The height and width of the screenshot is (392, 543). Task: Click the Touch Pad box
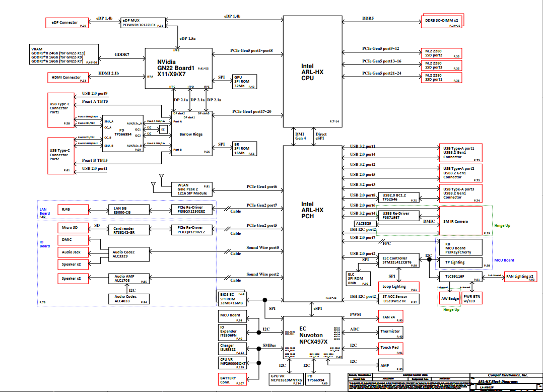click(x=391, y=349)
